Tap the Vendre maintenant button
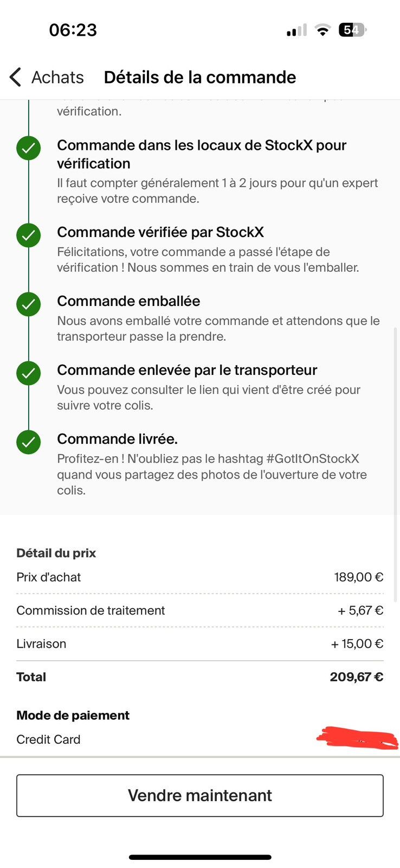The width and height of the screenshot is (400, 868). [200, 795]
